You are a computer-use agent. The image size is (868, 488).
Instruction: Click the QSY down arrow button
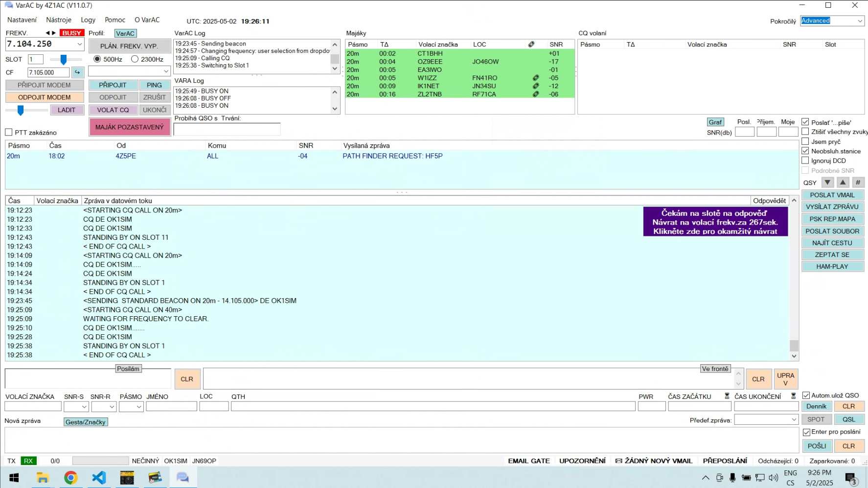tap(827, 182)
